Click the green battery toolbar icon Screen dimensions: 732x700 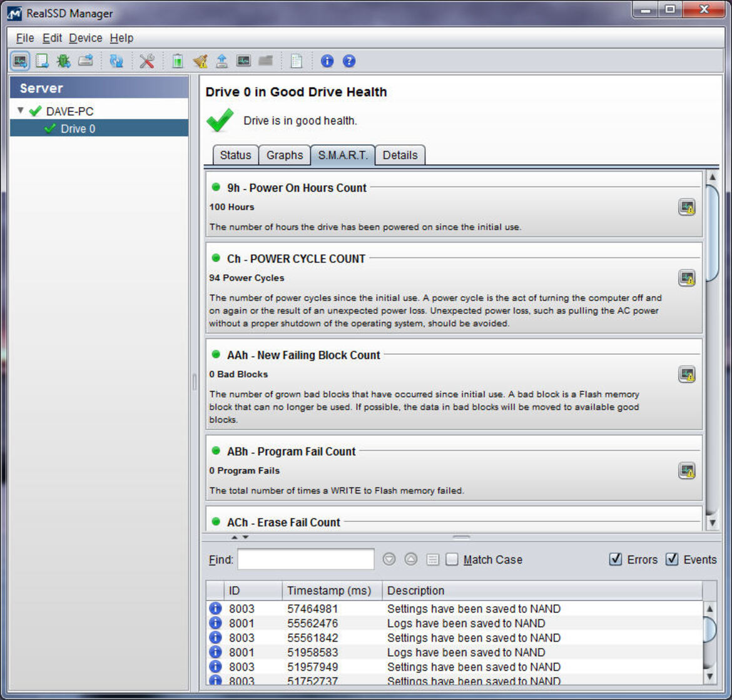point(178,61)
